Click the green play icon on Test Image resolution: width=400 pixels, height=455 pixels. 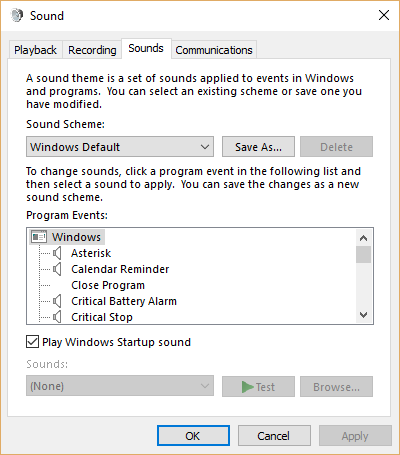point(247,387)
